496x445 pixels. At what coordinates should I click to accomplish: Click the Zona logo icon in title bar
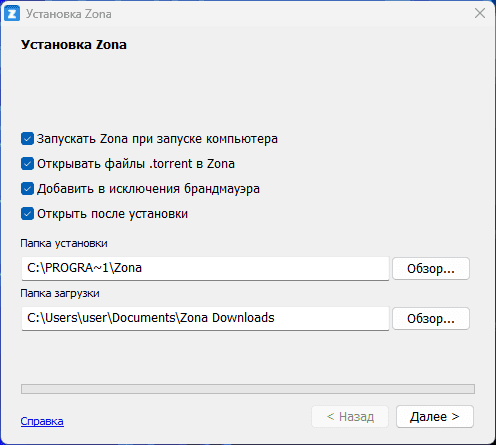pyautogui.click(x=12, y=14)
